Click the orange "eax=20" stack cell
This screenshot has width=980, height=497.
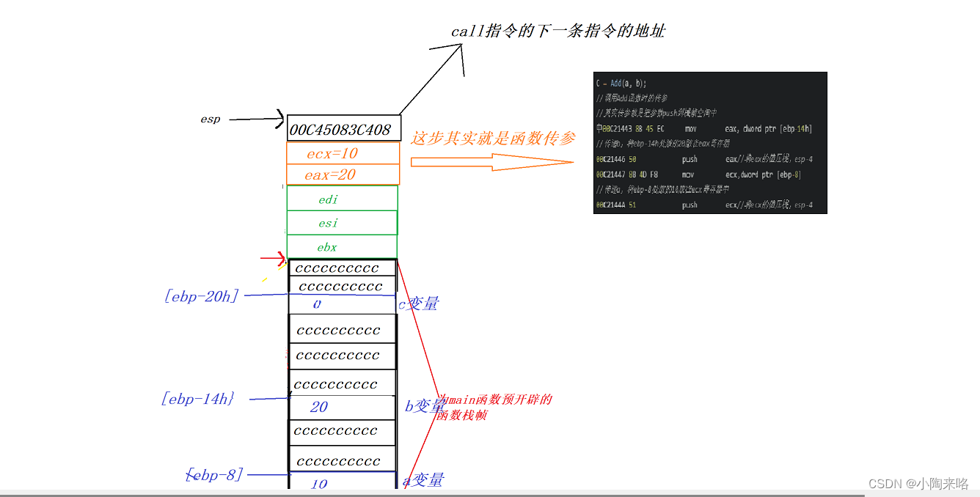coord(343,174)
